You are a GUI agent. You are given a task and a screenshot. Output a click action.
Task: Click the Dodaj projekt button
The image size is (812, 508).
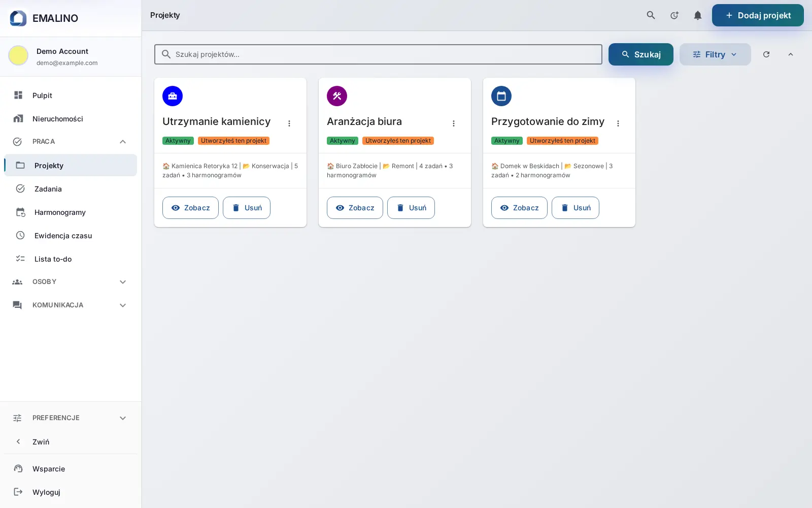coord(758,15)
